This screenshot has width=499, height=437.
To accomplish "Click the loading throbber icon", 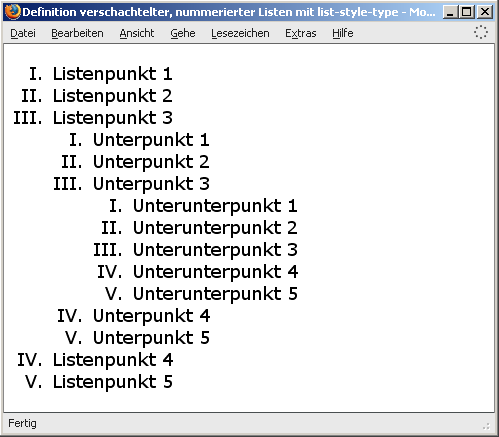I will tap(481, 32).
